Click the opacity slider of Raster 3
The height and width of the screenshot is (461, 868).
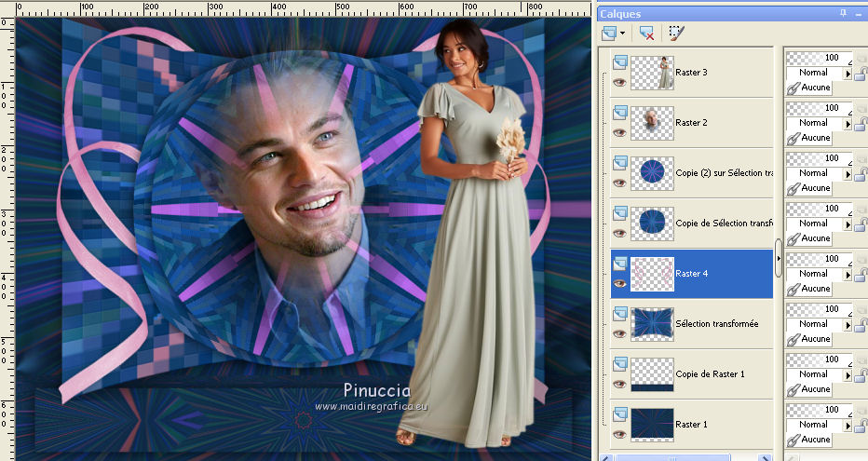[819, 58]
